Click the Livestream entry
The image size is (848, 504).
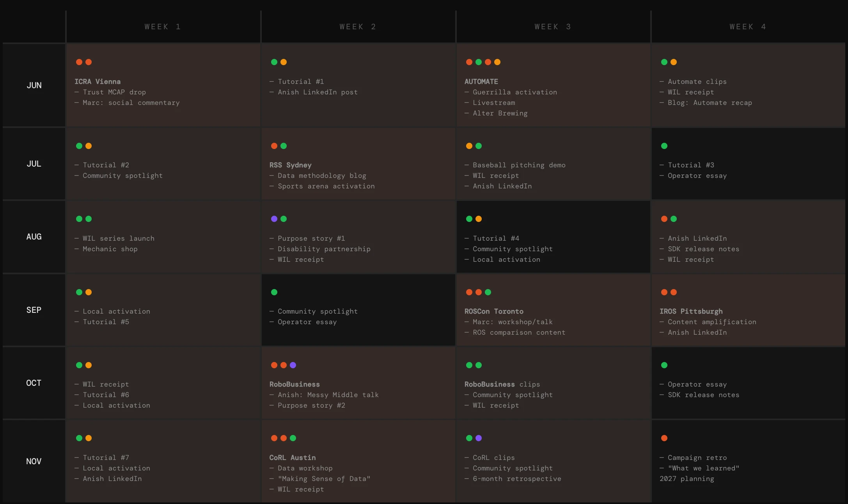click(490, 103)
